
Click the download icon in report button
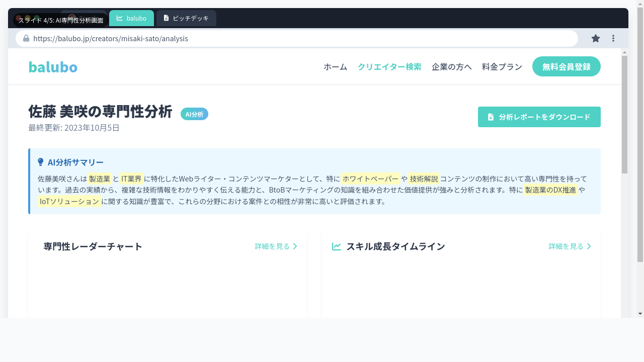tap(491, 117)
